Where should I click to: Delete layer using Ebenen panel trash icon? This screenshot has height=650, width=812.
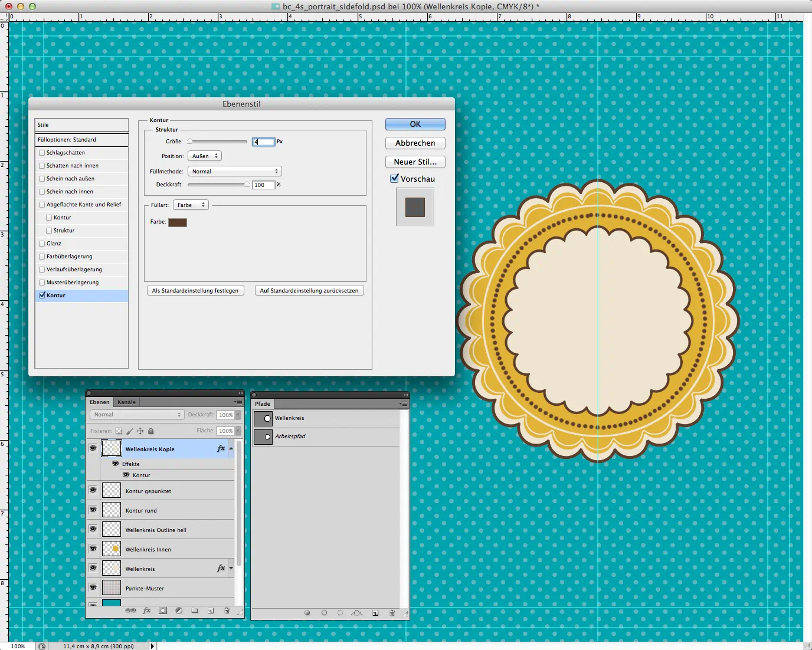[227, 611]
